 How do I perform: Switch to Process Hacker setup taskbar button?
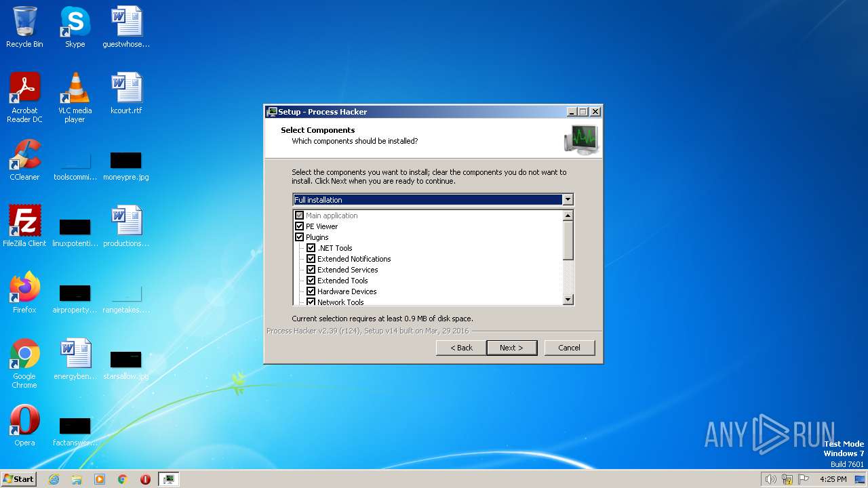169,479
